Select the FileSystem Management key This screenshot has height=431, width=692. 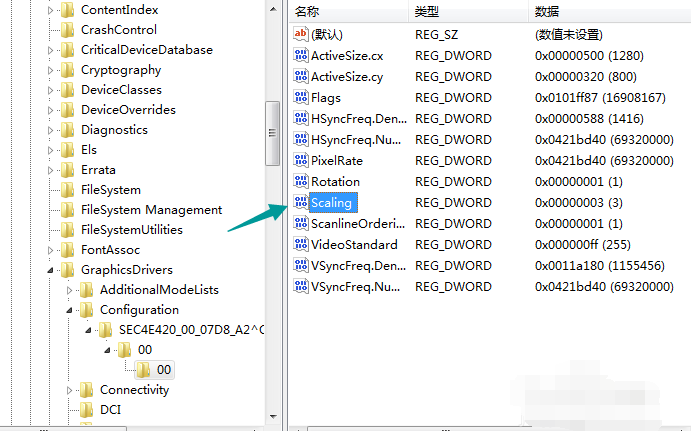151,210
